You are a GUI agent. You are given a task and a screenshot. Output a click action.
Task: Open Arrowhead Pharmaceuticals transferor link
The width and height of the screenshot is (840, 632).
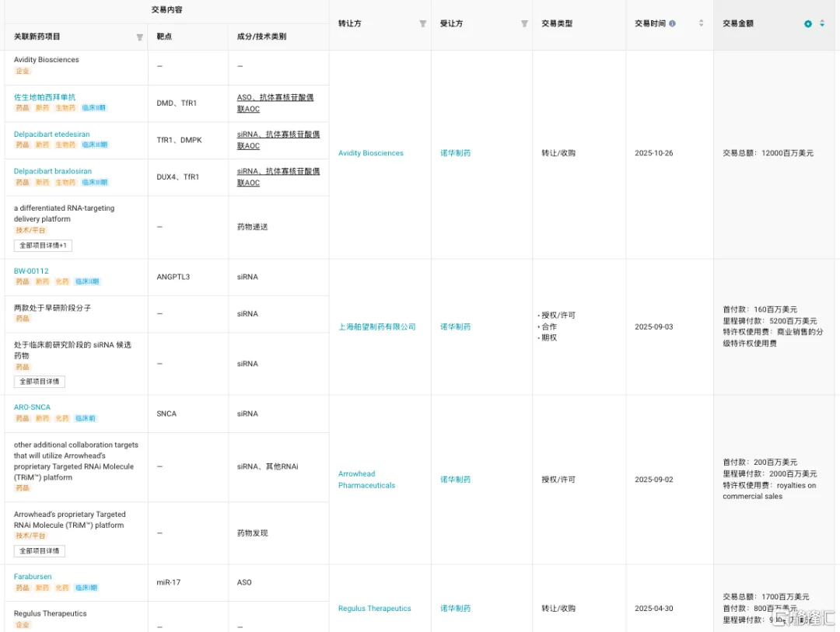click(366, 480)
